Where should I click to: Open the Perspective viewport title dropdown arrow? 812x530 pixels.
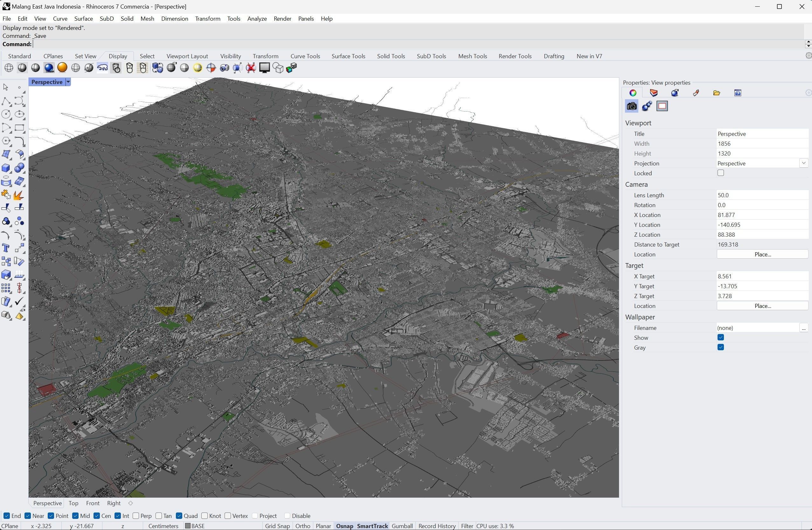[68, 82]
